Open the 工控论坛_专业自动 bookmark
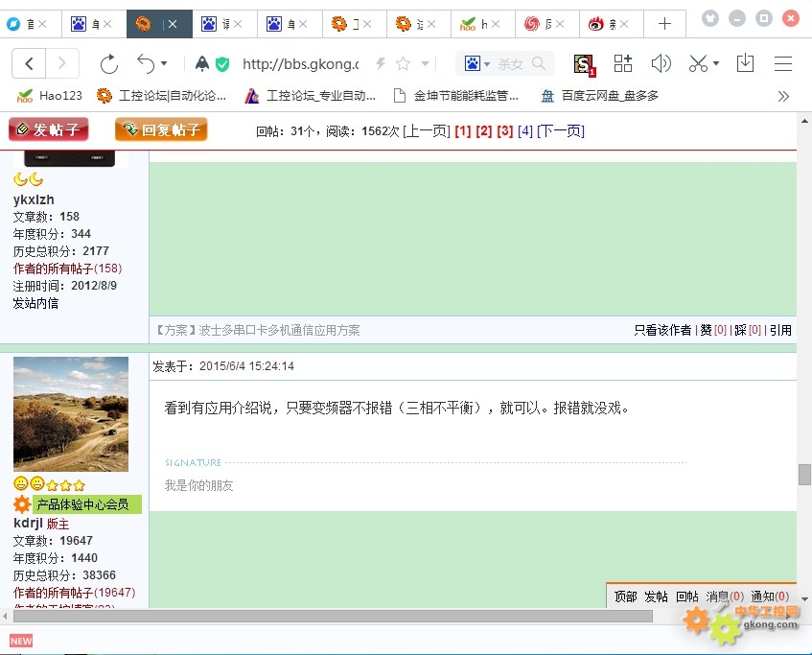 pos(311,96)
